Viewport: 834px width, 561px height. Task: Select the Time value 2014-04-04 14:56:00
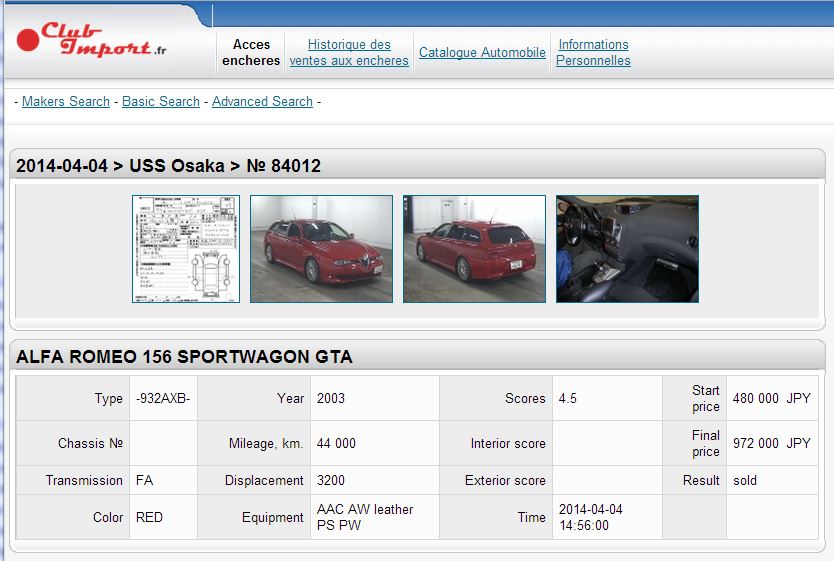[x=590, y=517]
